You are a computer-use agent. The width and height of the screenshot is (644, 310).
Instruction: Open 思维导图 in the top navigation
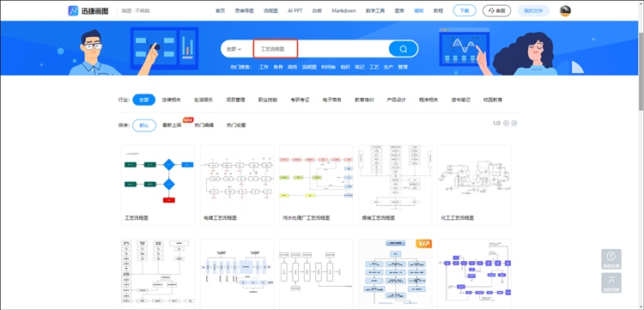point(245,10)
